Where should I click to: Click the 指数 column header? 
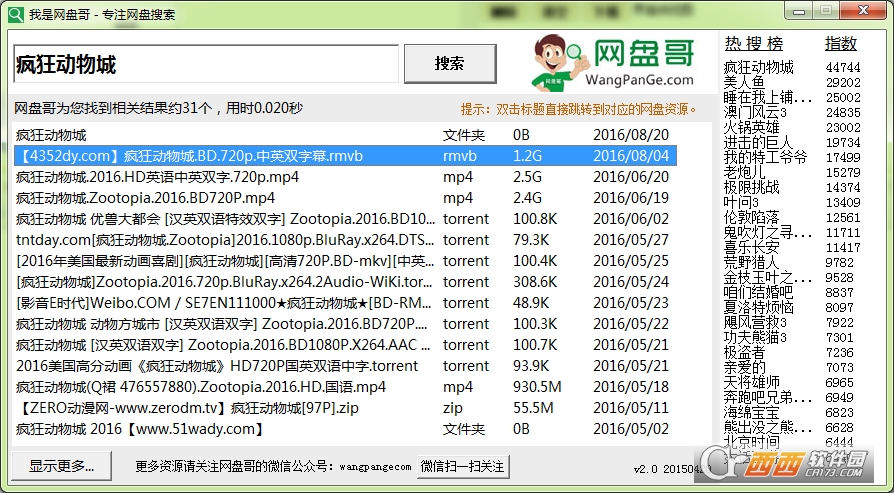[841, 44]
